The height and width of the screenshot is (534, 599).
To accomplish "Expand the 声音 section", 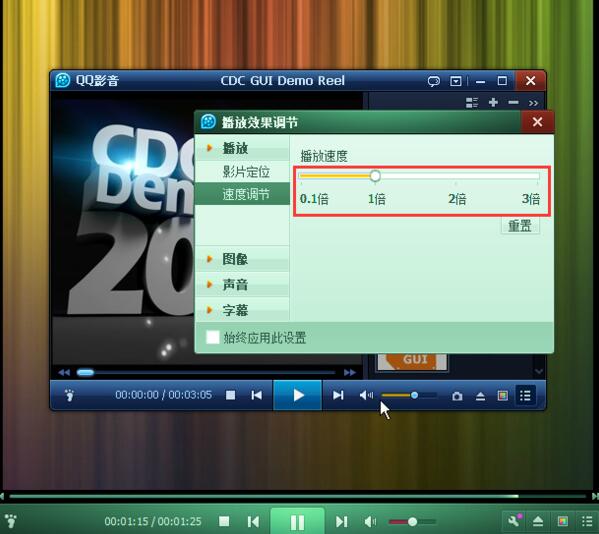I will pyautogui.click(x=242, y=285).
